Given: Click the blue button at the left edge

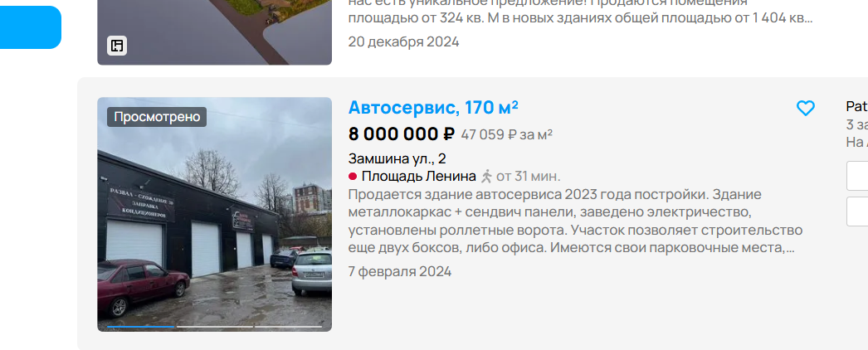Looking at the screenshot, I should coord(31,27).
